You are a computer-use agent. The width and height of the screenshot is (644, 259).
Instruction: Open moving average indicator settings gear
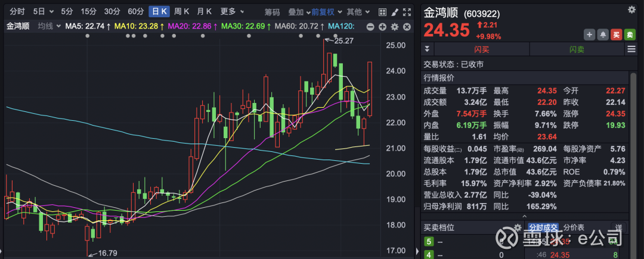(395, 27)
